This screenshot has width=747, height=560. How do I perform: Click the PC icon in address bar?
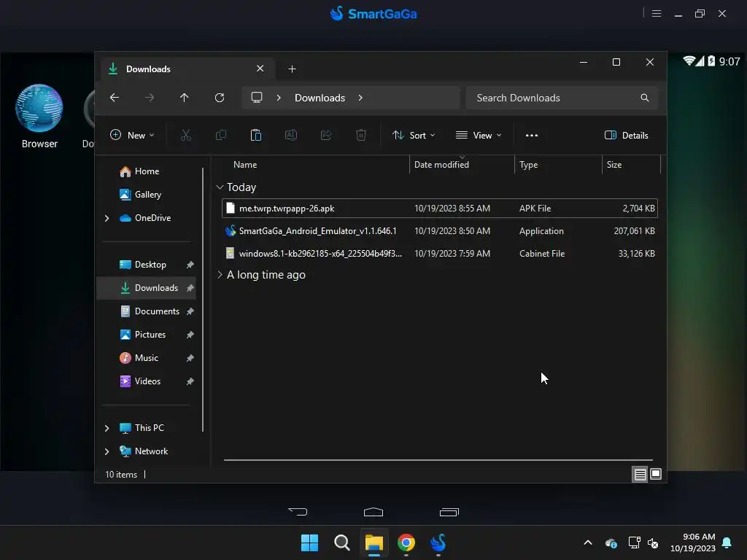pos(257,98)
